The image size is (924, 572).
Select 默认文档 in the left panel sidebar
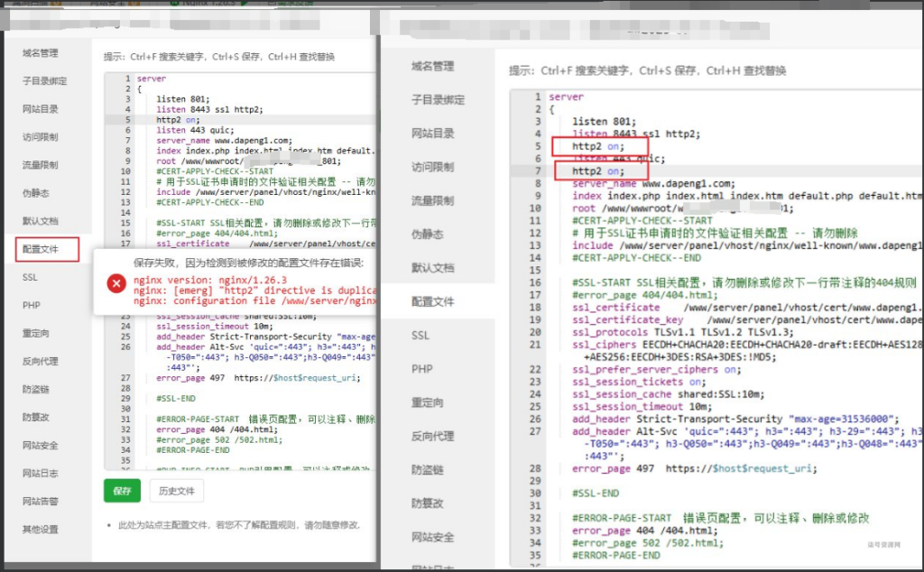point(41,221)
